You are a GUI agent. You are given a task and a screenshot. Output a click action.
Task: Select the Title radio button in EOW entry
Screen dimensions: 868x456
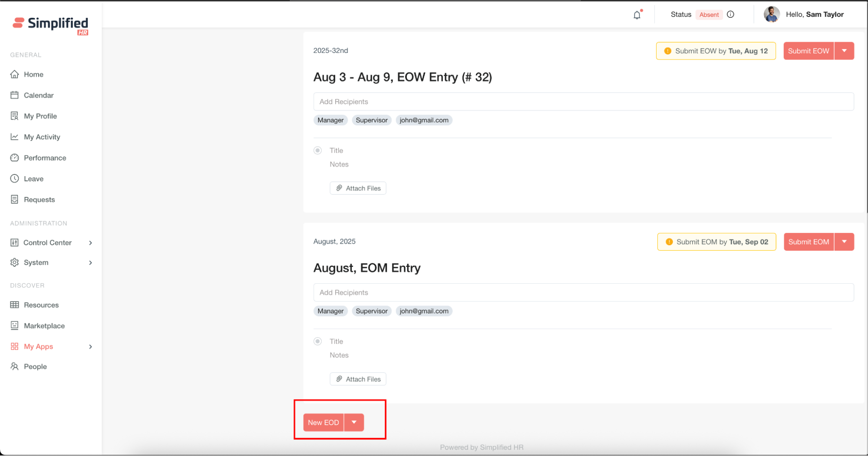(318, 151)
